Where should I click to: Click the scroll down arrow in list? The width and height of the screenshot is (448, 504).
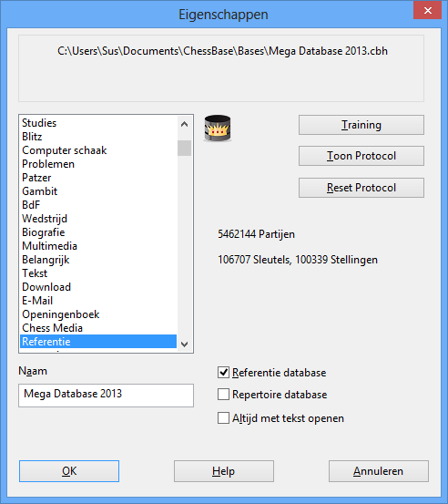[184, 345]
